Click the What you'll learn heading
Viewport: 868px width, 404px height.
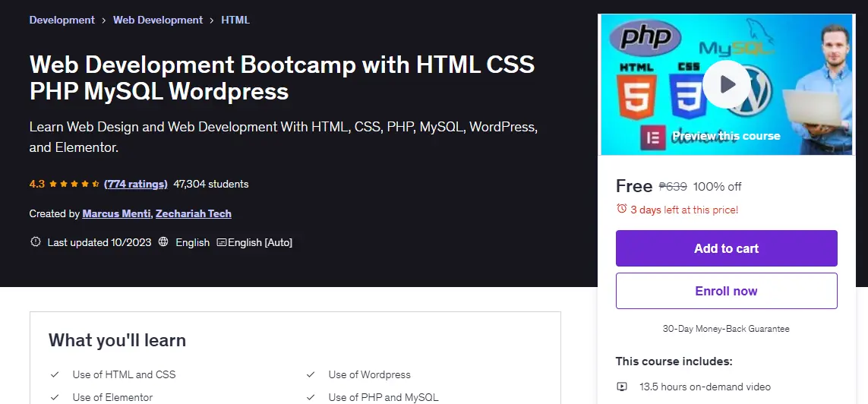coord(118,339)
